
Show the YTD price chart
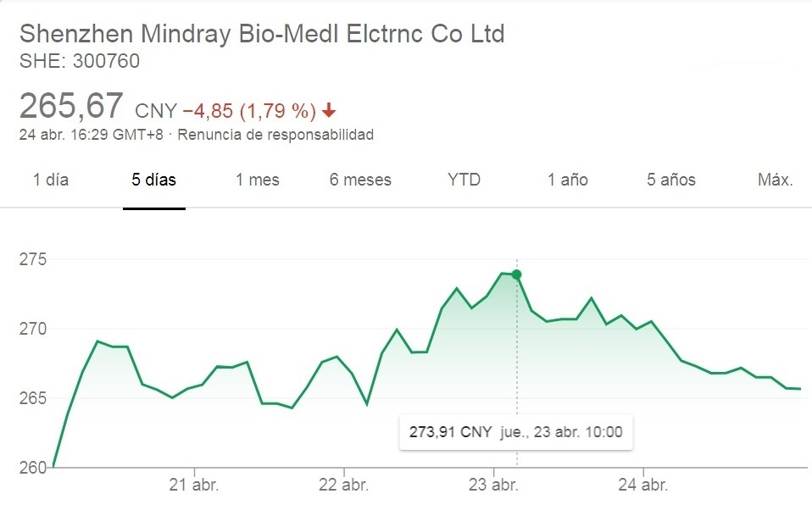pos(464,180)
